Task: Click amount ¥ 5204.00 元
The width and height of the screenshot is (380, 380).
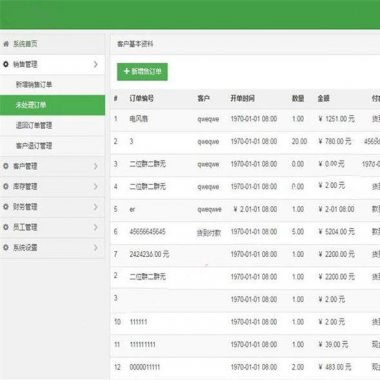Action: click(336, 232)
